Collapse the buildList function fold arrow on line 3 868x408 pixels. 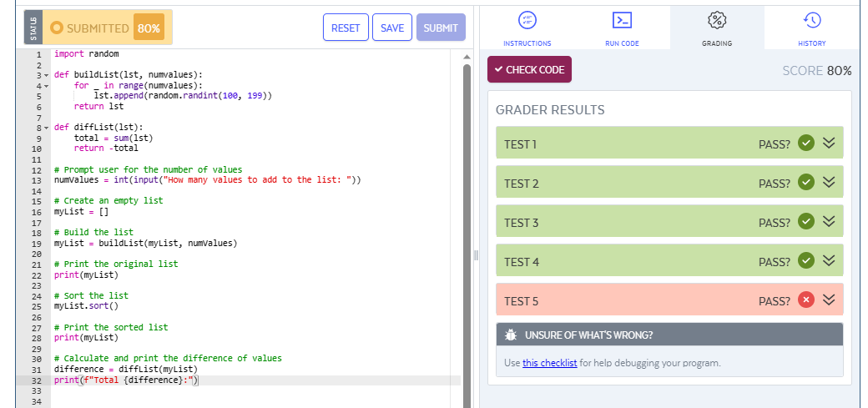pyautogui.click(x=46, y=75)
